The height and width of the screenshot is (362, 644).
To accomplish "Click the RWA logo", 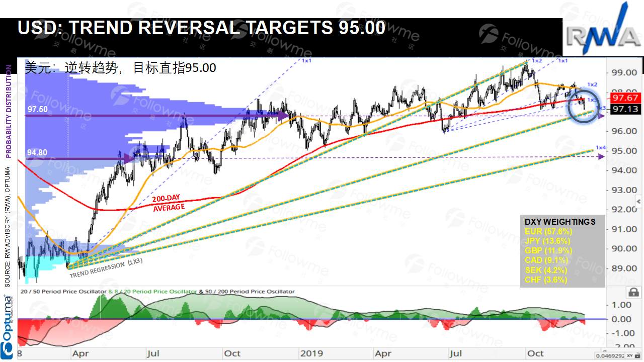I will coord(602,29).
